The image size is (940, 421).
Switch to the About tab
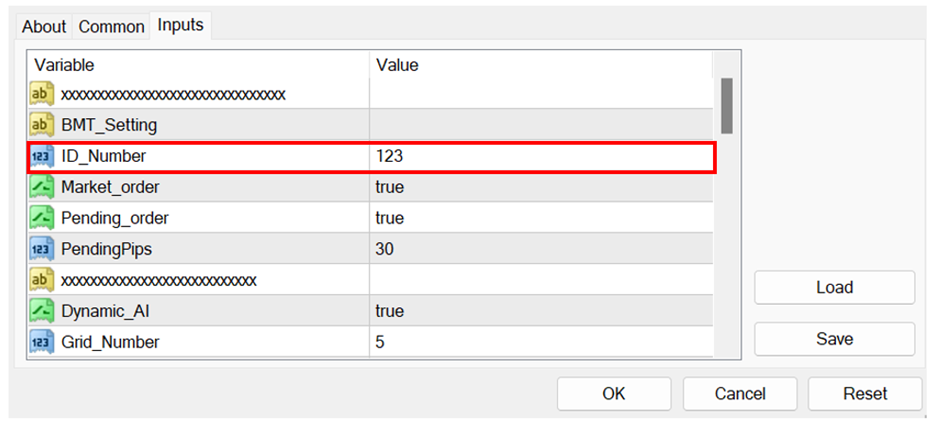tap(44, 27)
